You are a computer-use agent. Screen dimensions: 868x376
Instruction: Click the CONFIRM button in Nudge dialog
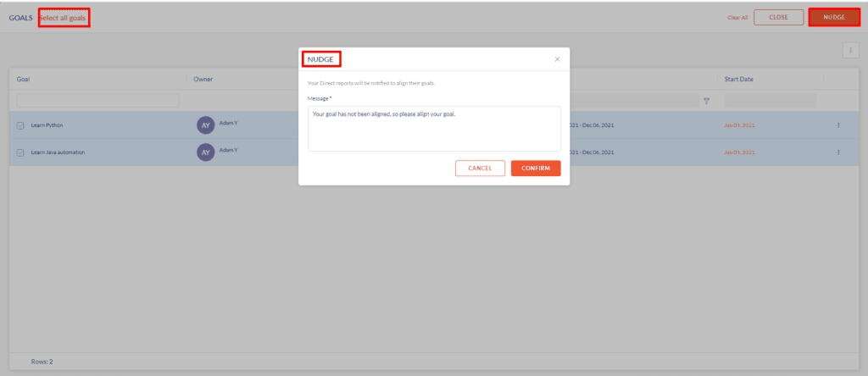[536, 168]
